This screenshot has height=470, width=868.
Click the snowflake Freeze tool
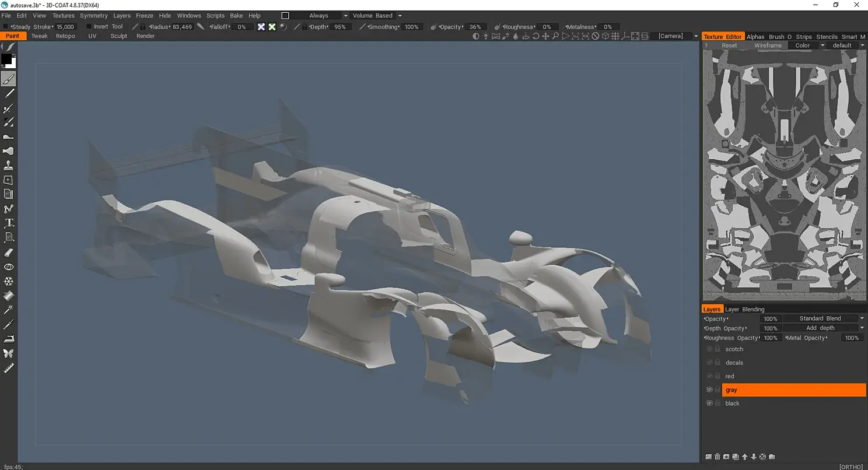point(9,282)
